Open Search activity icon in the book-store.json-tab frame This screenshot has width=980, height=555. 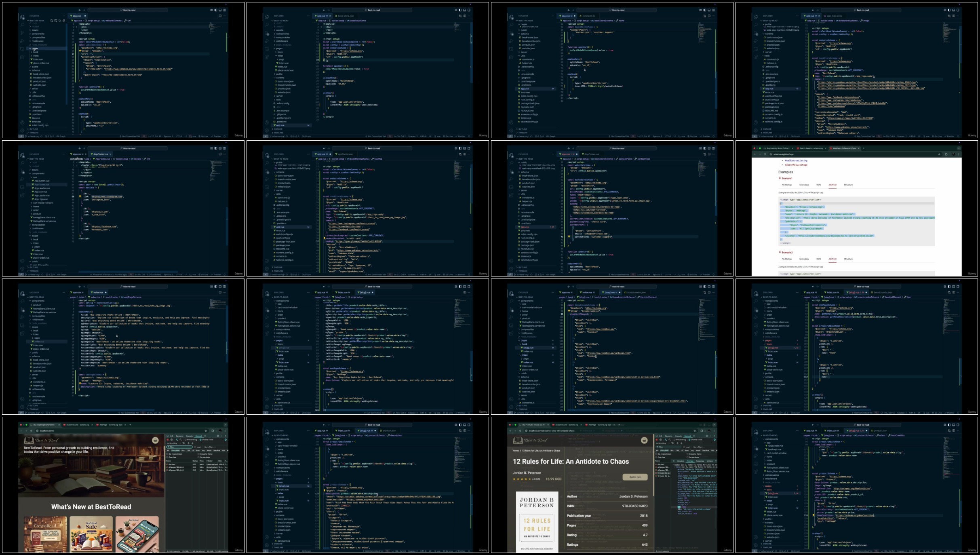(267, 25)
